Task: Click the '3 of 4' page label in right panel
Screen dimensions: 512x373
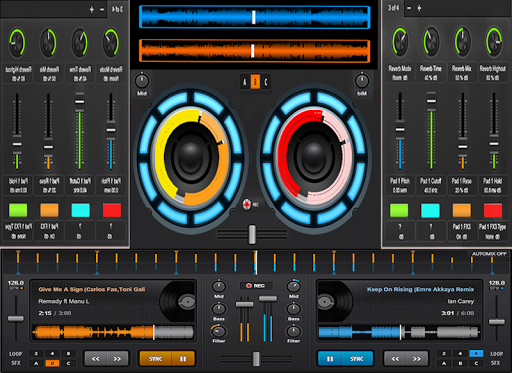Action: [x=393, y=8]
